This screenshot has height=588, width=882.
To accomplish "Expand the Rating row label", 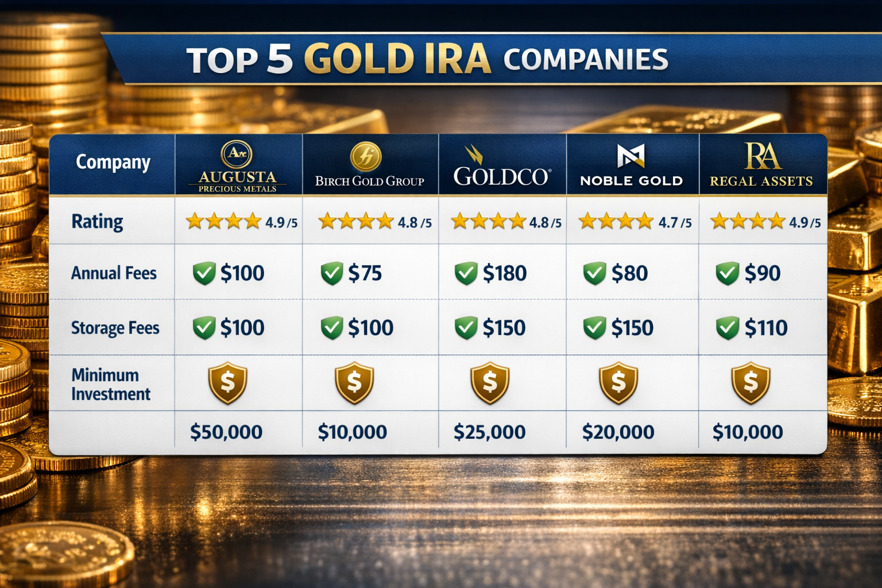I will pos(96,221).
